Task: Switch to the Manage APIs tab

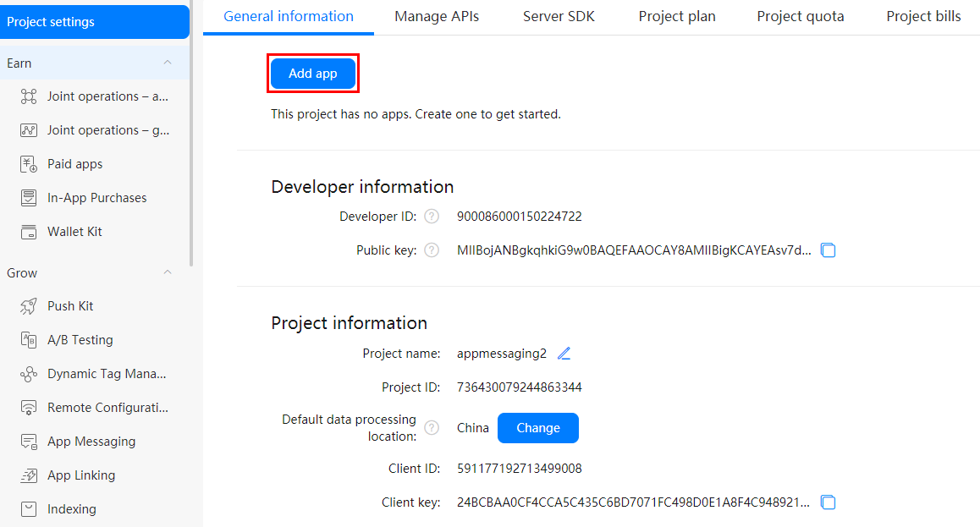Action: coord(437,16)
